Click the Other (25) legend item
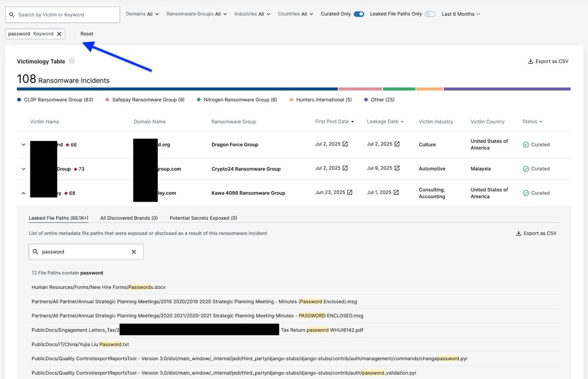The width and height of the screenshot is (588, 379). (379, 99)
